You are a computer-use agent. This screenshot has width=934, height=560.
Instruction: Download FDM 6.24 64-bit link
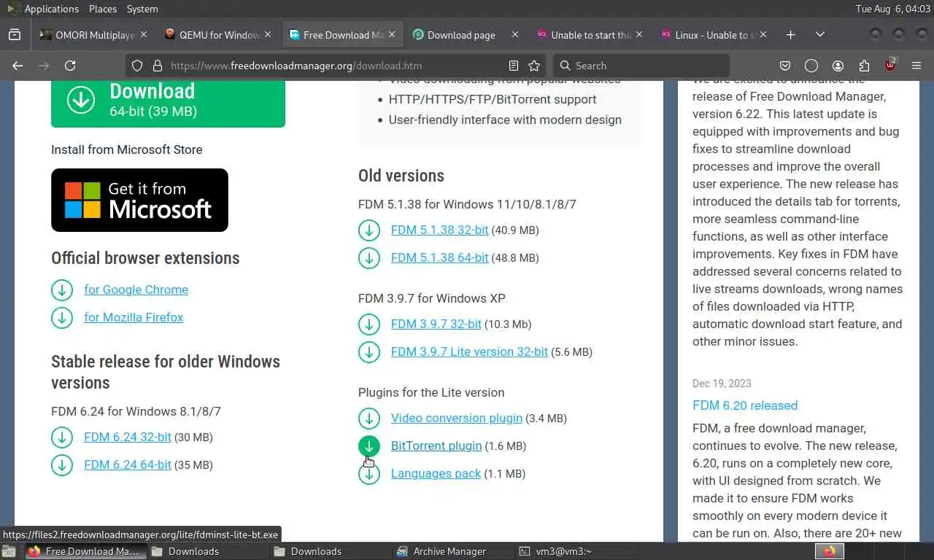pyautogui.click(x=128, y=464)
